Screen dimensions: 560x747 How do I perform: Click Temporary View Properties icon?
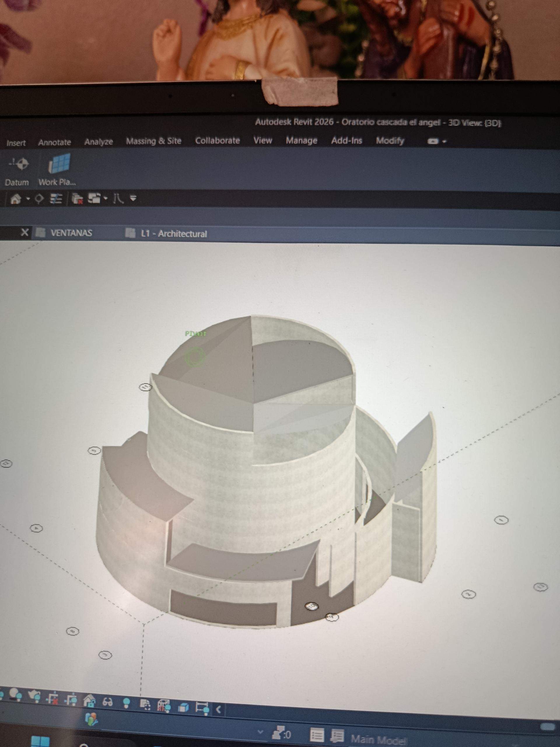tap(145, 704)
